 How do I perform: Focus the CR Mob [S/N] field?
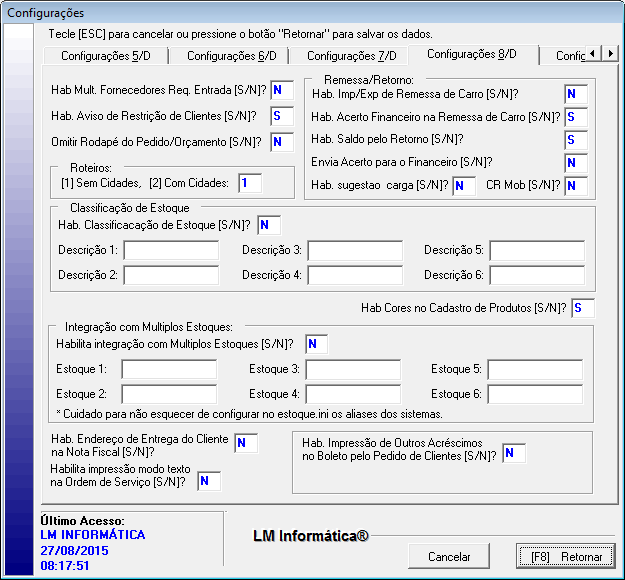575,186
